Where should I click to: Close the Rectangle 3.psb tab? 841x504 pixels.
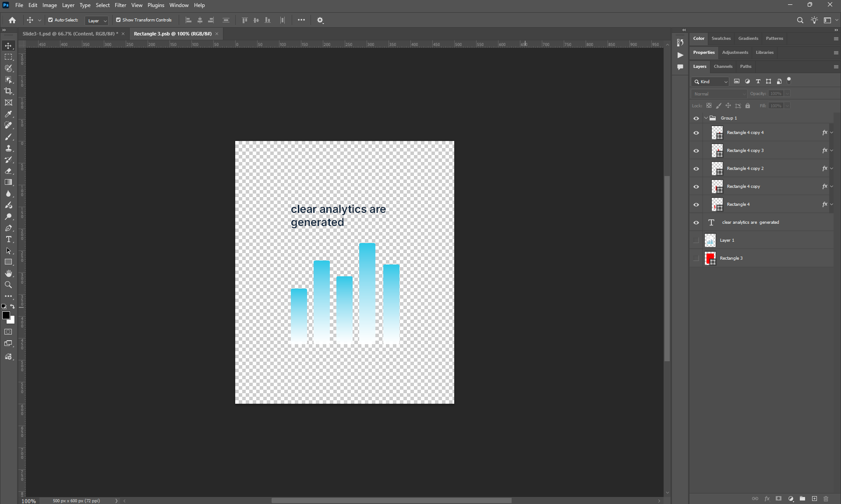pyautogui.click(x=216, y=34)
